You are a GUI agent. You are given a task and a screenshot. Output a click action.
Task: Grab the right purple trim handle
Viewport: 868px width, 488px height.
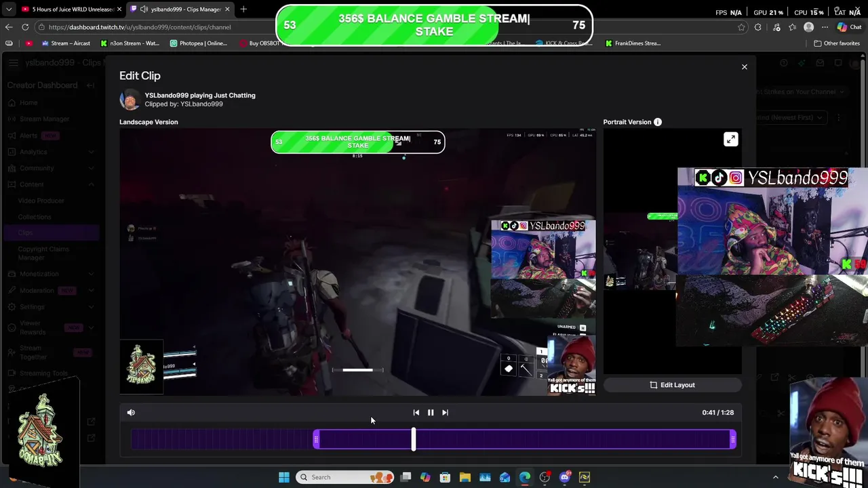coord(732,440)
